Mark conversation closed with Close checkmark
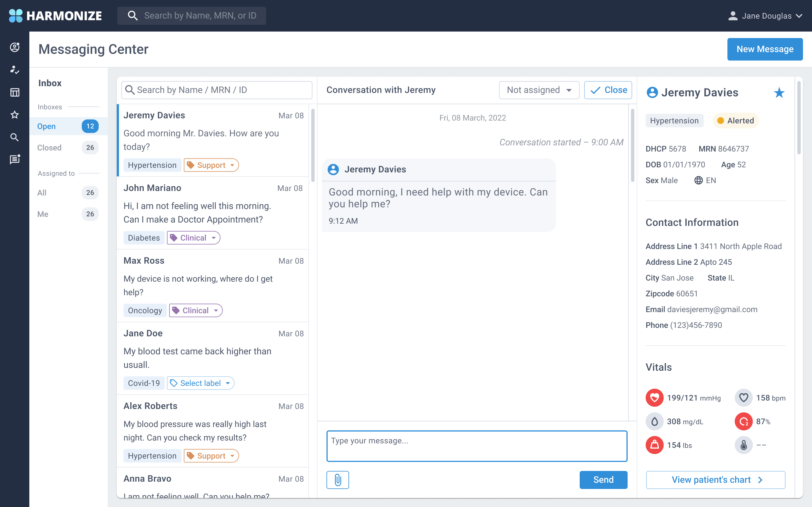This screenshot has width=812, height=507. pyautogui.click(x=608, y=90)
